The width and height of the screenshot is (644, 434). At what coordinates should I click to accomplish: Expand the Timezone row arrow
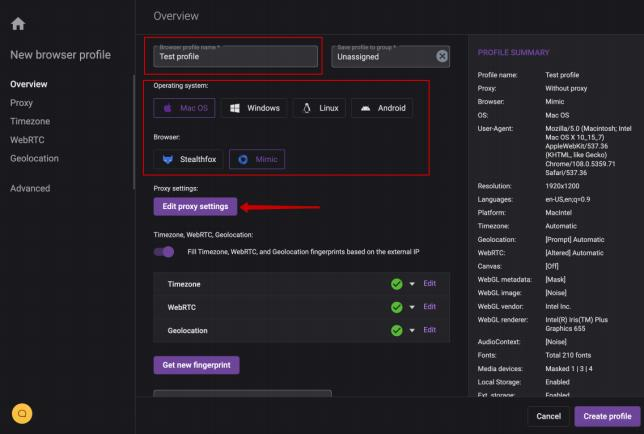[x=411, y=284]
